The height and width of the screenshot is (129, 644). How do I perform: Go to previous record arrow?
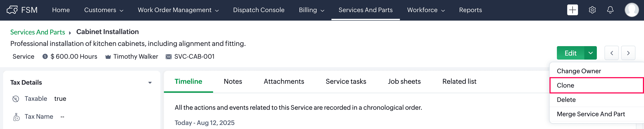611,53
